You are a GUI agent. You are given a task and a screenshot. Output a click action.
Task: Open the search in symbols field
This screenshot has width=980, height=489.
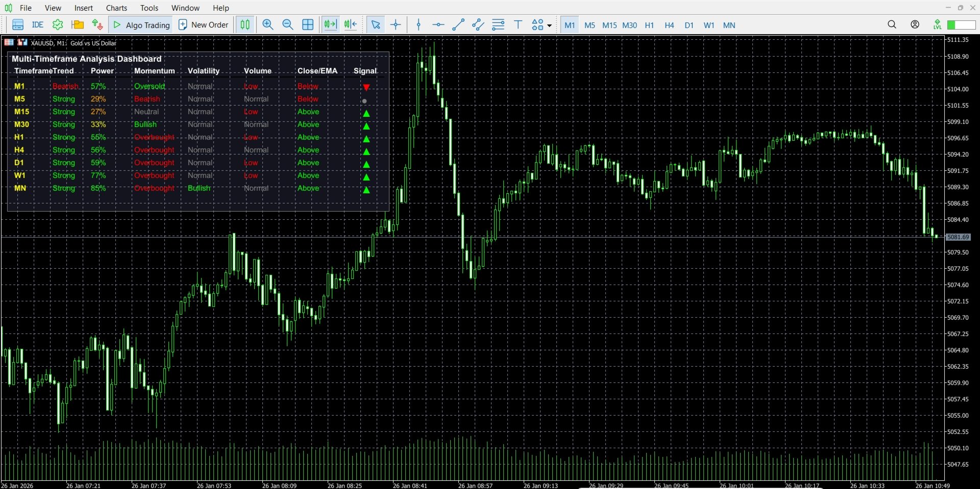[x=892, y=24]
